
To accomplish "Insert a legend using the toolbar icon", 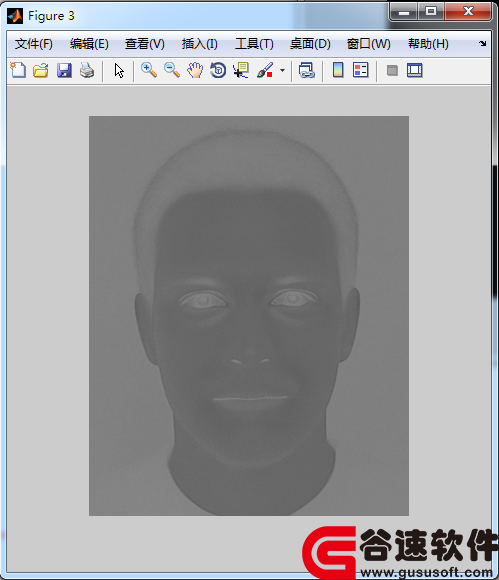I will click(x=361, y=70).
